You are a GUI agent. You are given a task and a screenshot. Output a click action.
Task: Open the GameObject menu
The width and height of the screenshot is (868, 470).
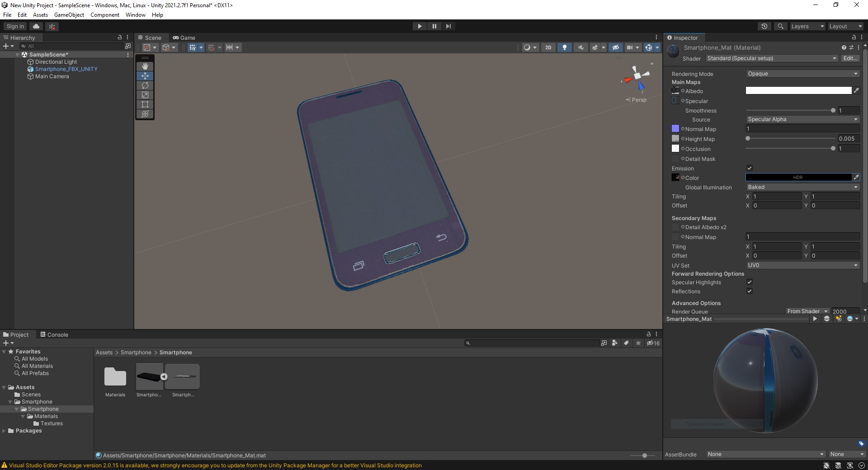coord(69,15)
